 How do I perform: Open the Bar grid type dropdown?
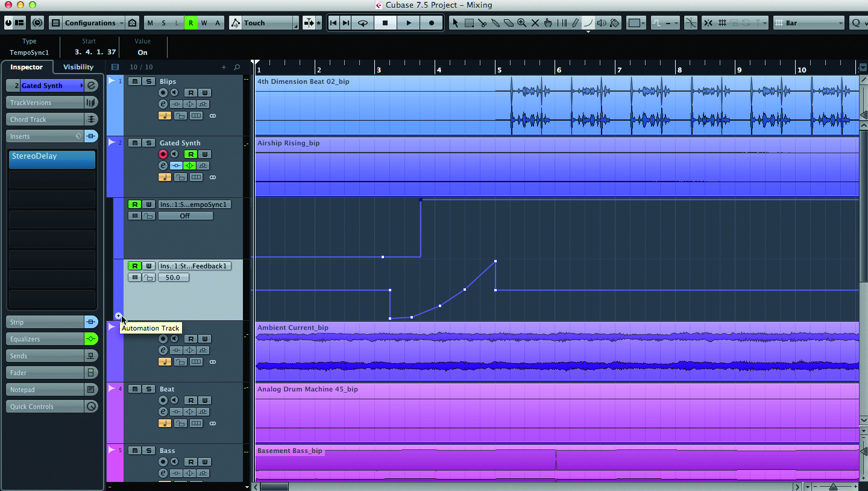click(x=808, y=22)
